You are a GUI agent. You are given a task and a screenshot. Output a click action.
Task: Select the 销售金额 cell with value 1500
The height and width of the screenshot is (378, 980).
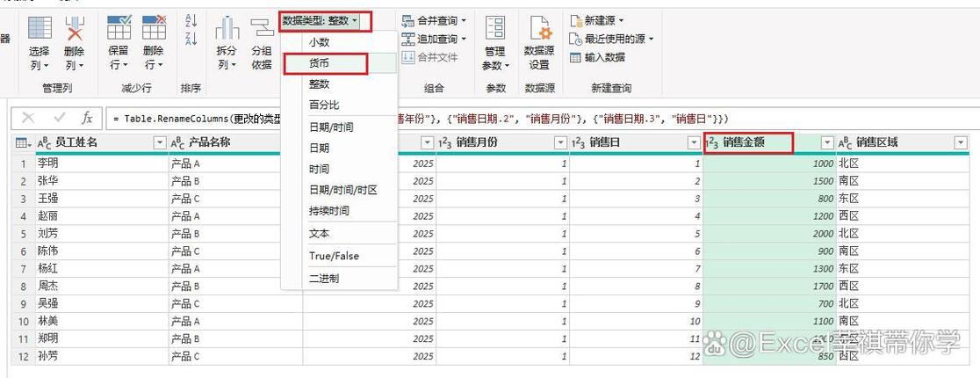(769, 181)
